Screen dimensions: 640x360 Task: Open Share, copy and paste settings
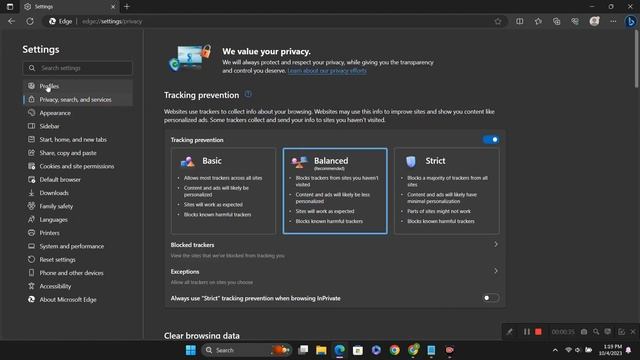tap(78, 153)
